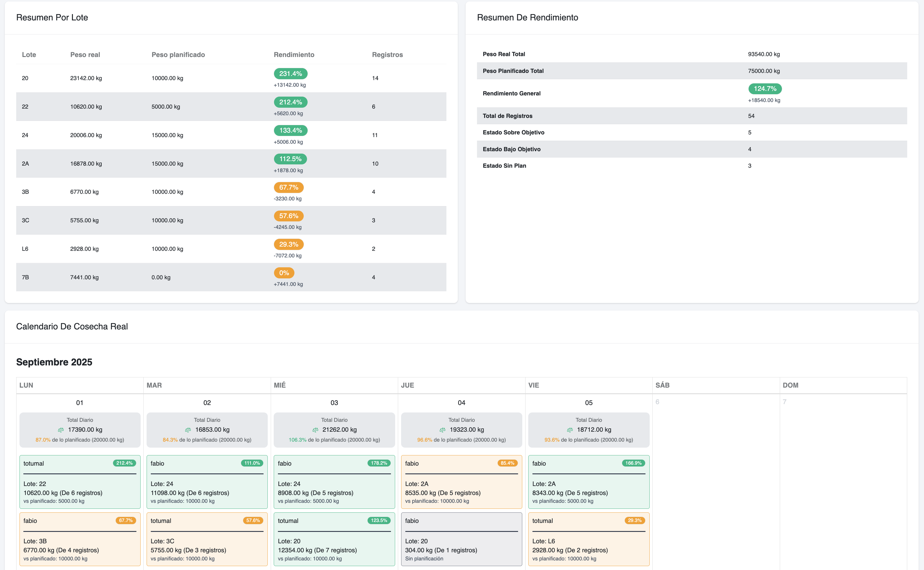Click the SÁB day column header
The width and height of the screenshot is (924, 570).
coord(662,385)
